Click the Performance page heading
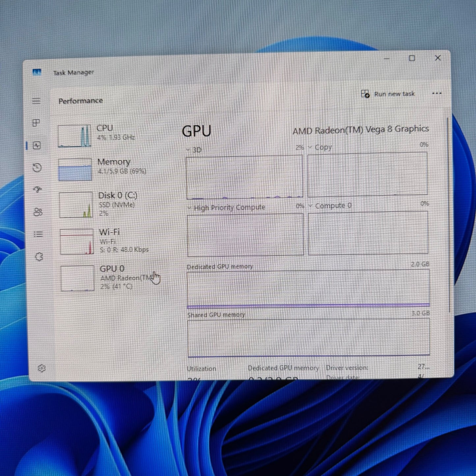This screenshot has height=476, width=476. click(81, 101)
